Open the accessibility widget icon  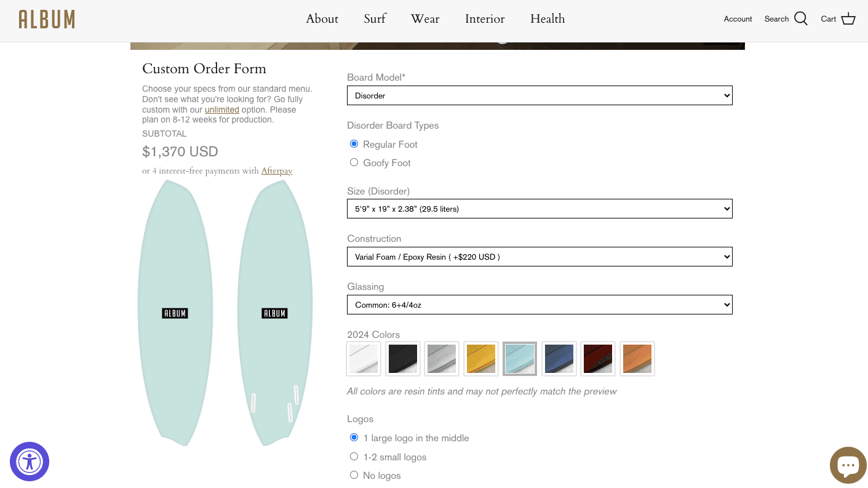pos(30,462)
